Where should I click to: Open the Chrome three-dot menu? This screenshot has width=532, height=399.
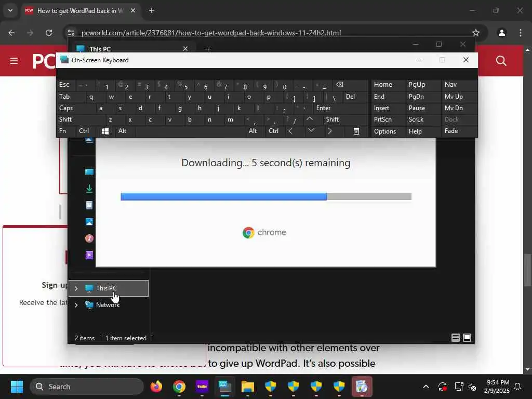tap(521, 33)
